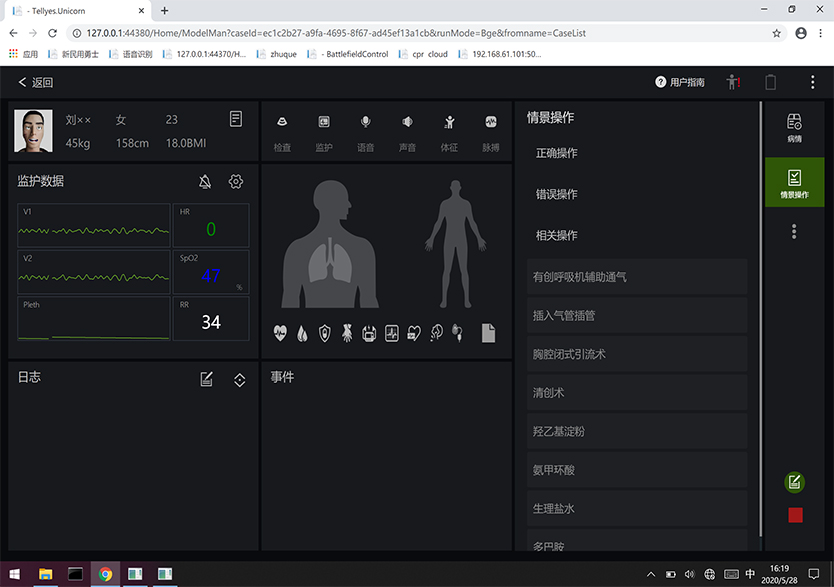Open the 脉搏 pulse icon
The height and width of the screenshot is (587, 834).
coord(491,122)
